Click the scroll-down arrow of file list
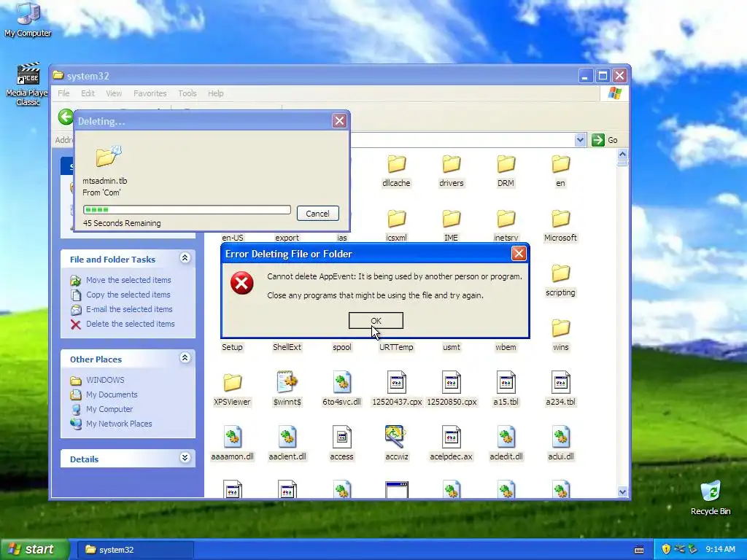The image size is (747, 560). click(622, 492)
